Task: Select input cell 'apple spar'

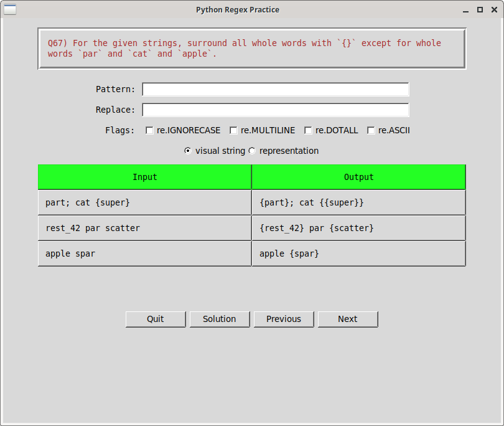Action: [x=144, y=253]
